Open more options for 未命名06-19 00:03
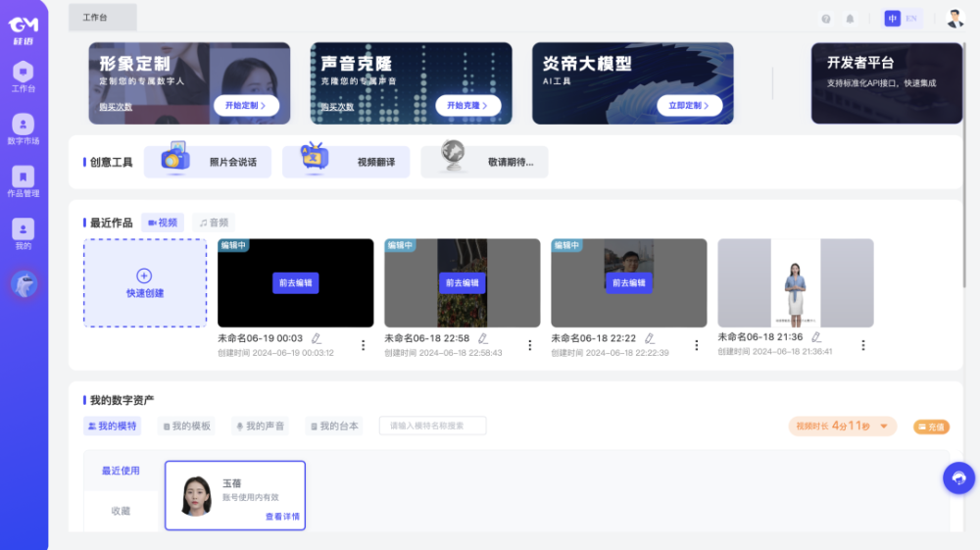Screen dimensions: 980x550 (364, 345)
